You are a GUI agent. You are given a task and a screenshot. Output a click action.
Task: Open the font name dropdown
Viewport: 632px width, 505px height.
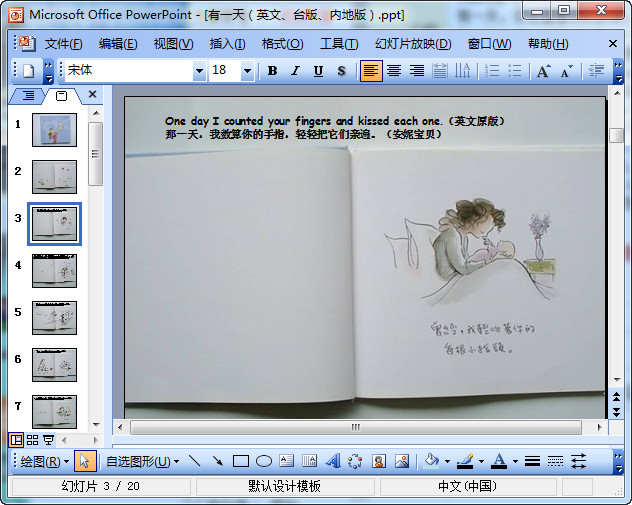pyautogui.click(x=199, y=71)
